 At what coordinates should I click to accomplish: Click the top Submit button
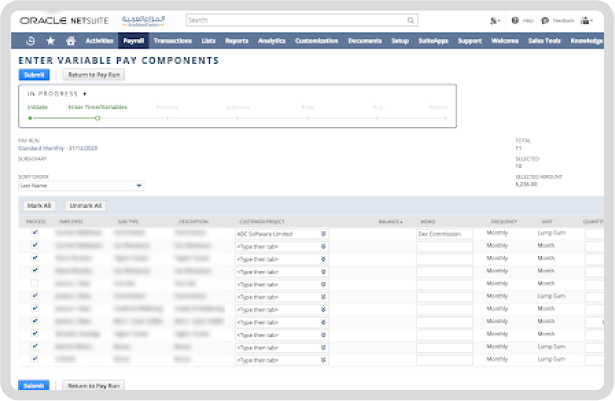[33, 74]
